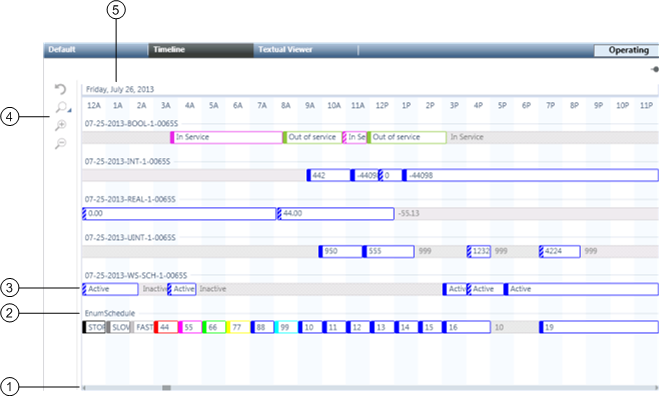Open the Textual Viewer tab

point(306,50)
